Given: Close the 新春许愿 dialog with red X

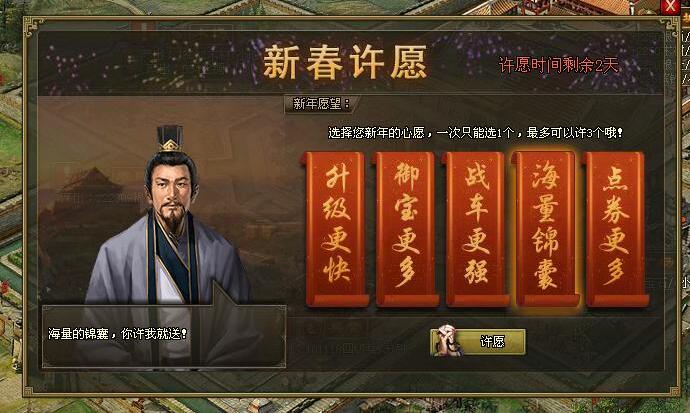Looking at the screenshot, I should tap(670, 6).
